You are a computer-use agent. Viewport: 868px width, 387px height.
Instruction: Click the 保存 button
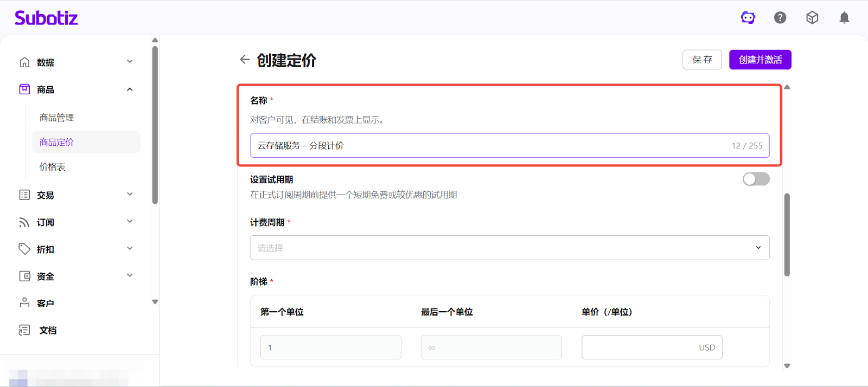[702, 60]
